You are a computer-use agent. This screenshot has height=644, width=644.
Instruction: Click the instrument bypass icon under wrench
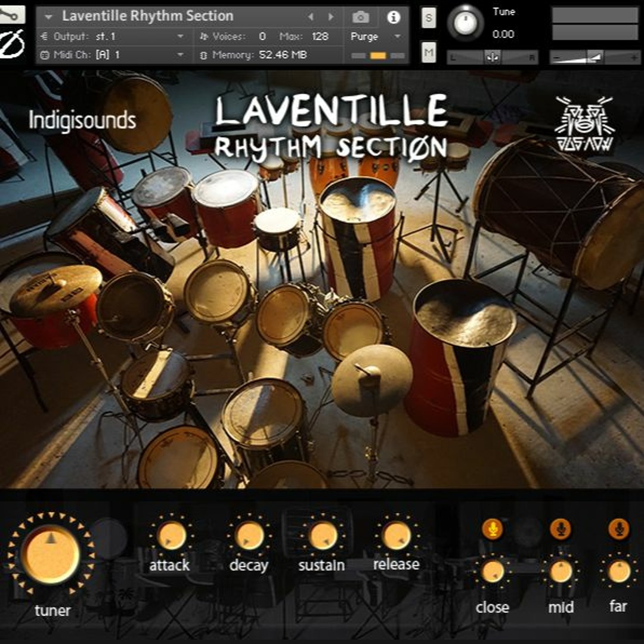click(12, 44)
